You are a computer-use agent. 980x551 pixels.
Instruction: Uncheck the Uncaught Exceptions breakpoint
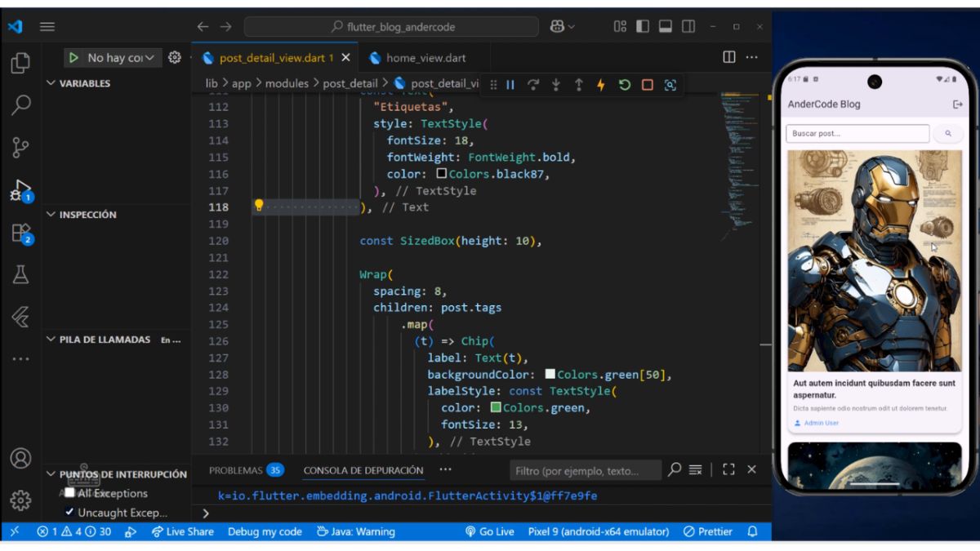(69, 513)
